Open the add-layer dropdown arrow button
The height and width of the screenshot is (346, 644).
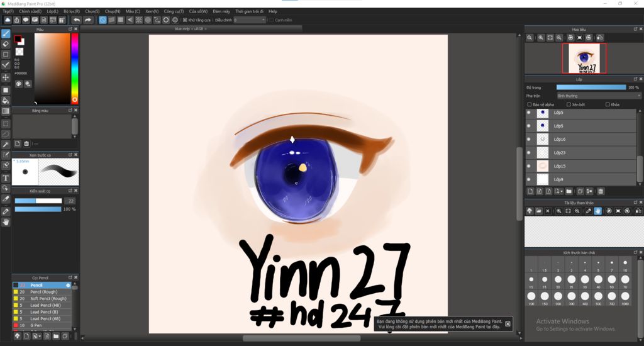coord(558,191)
